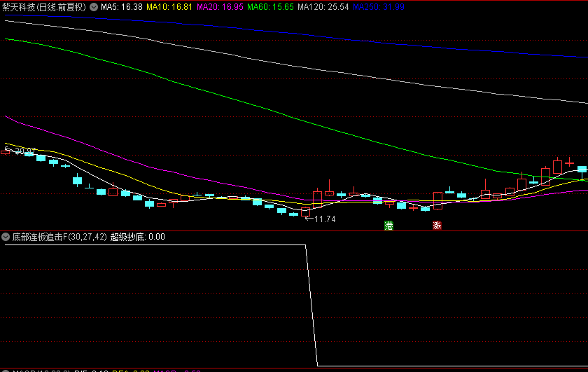The width and height of the screenshot is (588, 372).
Task: Click the green 港 marker icon
Action: coord(389,226)
